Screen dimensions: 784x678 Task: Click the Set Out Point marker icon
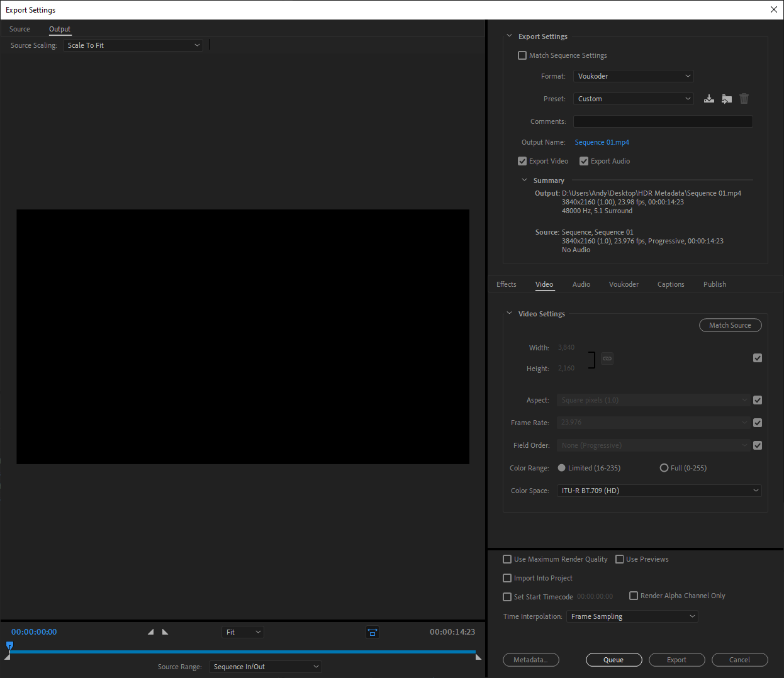click(165, 632)
